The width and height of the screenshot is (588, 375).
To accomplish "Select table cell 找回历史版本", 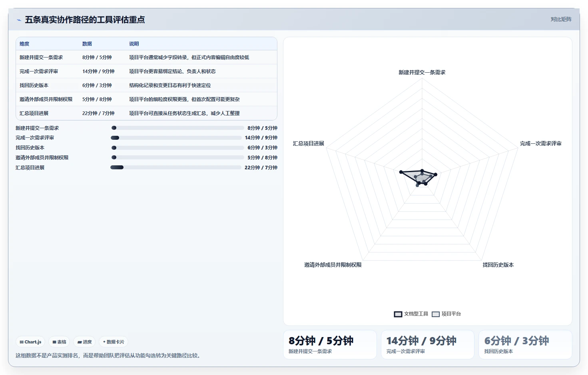I will click(x=34, y=85).
